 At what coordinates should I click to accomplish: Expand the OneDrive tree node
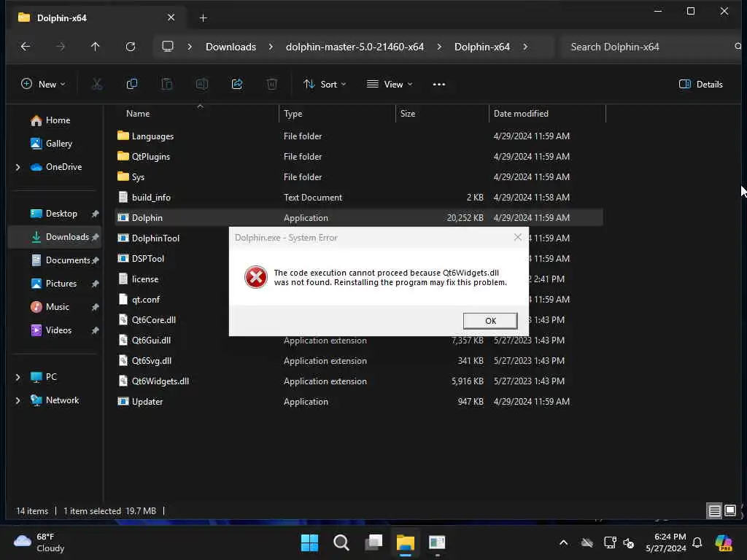(x=18, y=167)
